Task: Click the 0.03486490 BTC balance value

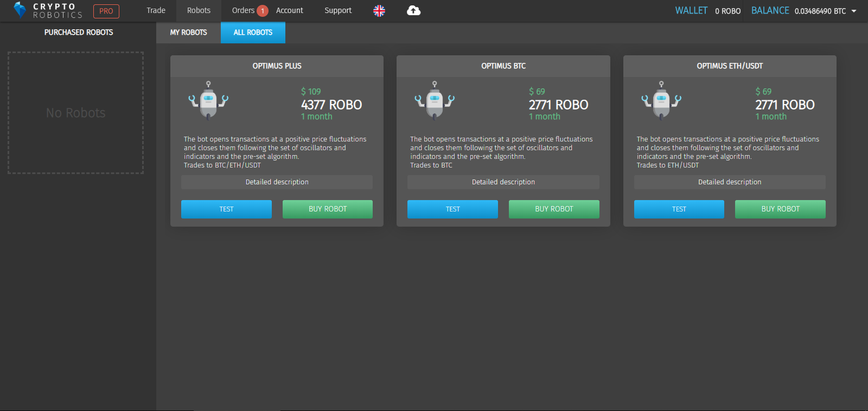Action: click(x=820, y=11)
